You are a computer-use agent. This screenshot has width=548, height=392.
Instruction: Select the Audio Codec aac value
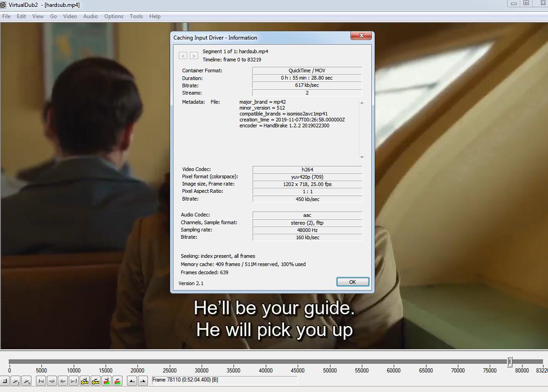click(x=307, y=215)
